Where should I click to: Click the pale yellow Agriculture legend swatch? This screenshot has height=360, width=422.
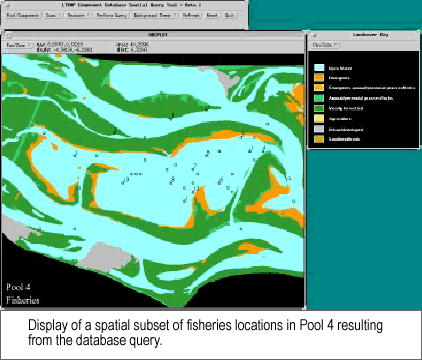point(319,118)
